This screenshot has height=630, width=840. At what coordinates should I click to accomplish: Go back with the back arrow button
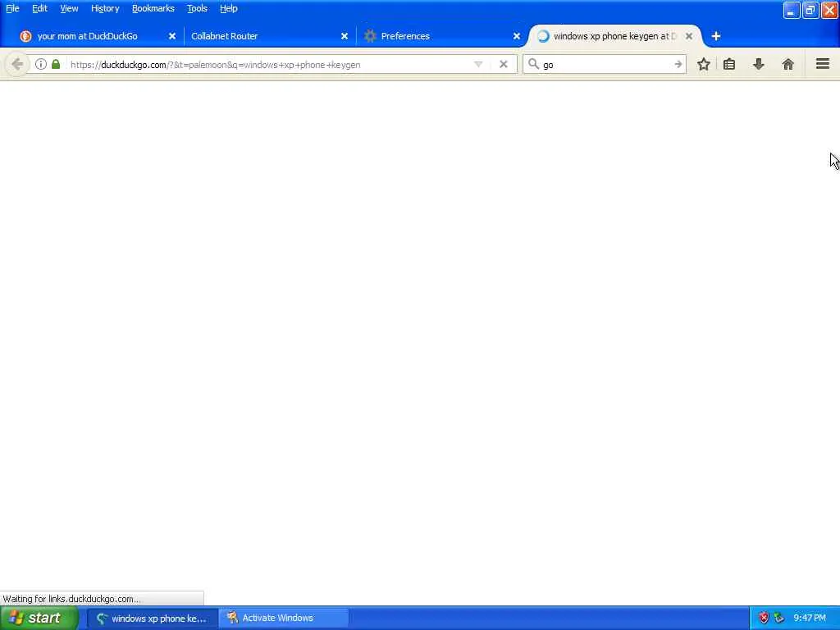pyautogui.click(x=16, y=65)
